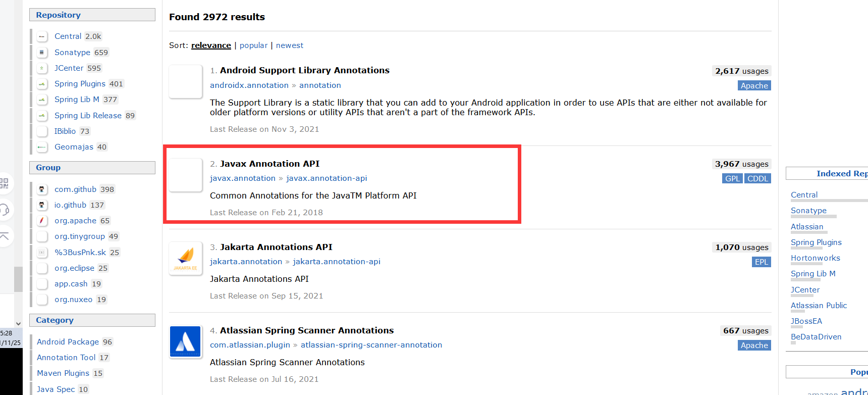Open Jakarta Annotations API result title

(276, 247)
